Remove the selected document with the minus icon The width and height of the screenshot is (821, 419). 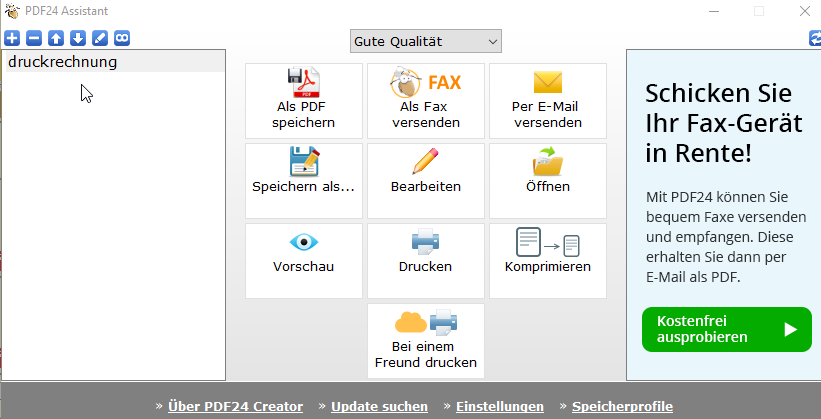pyautogui.click(x=34, y=38)
